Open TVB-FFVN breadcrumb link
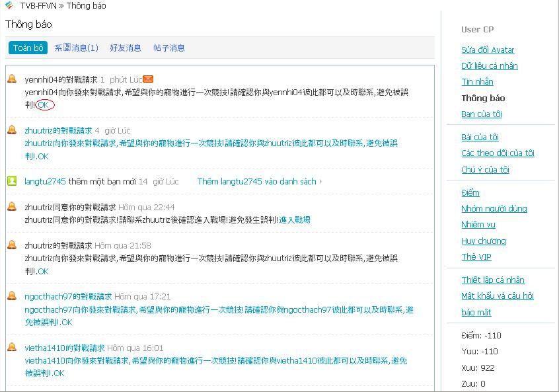 coord(38,6)
